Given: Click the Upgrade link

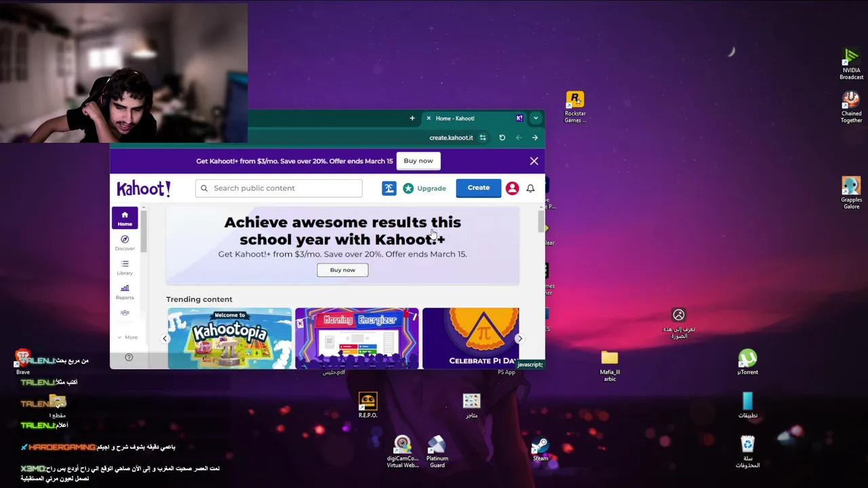Looking at the screenshot, I should pos(425,188).
